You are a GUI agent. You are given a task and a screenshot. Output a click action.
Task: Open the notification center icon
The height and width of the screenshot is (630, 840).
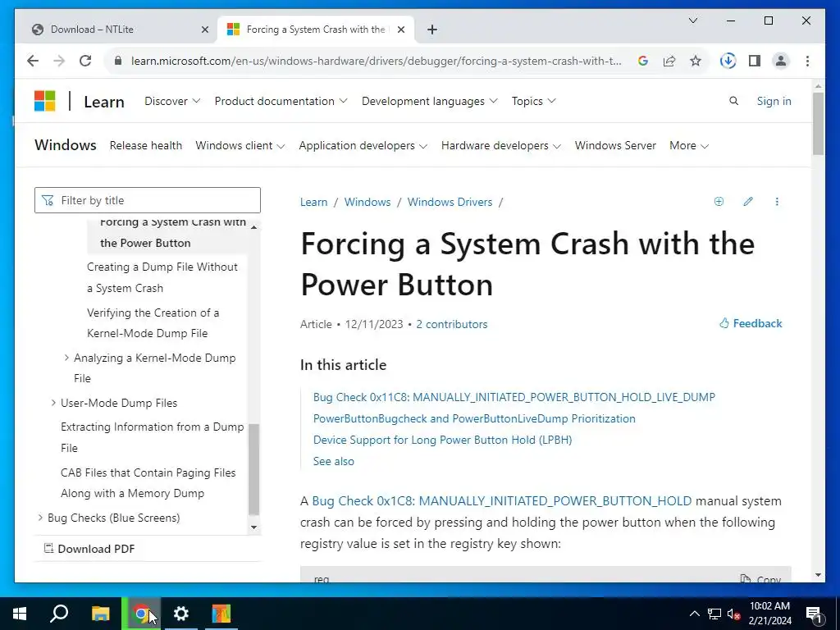pos(814,614)
